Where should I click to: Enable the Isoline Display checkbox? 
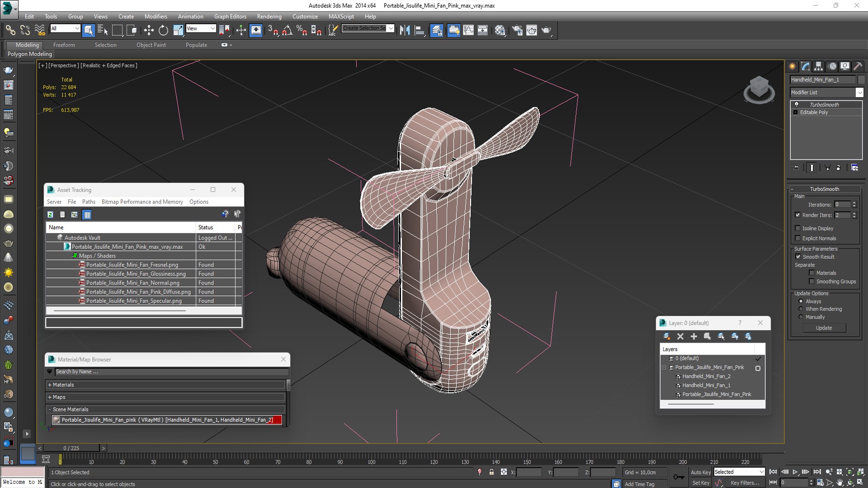pos(798,228)
